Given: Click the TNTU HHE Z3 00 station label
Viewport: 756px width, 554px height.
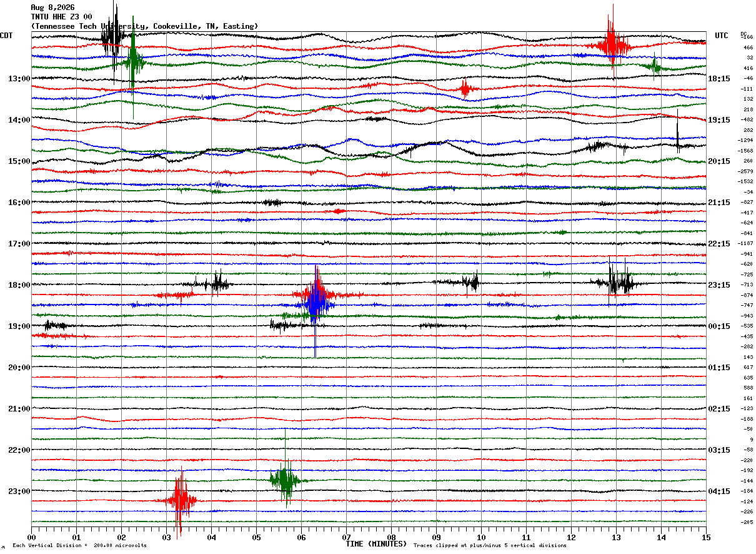Looking at the screenshot, I should coord(61,17).
